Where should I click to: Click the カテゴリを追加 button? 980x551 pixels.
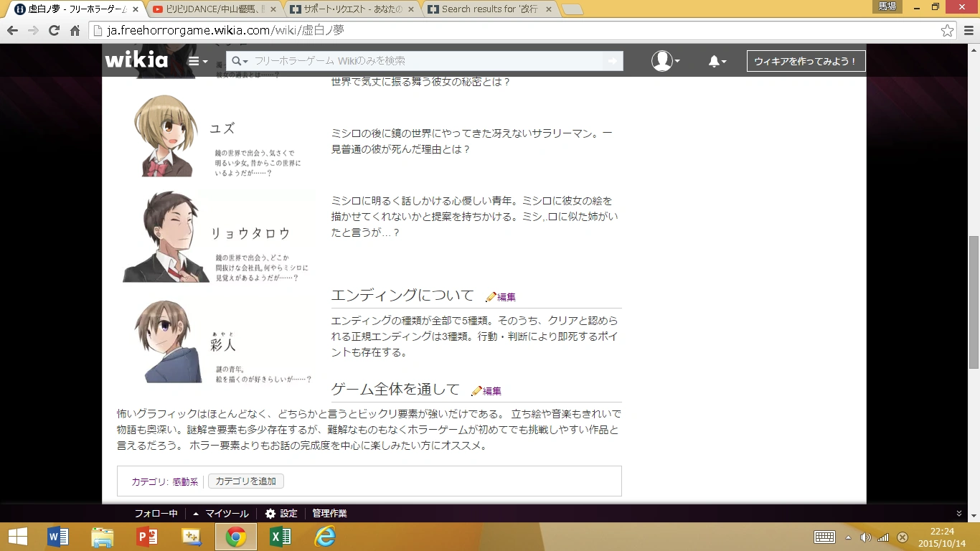(x=246, y=481)
